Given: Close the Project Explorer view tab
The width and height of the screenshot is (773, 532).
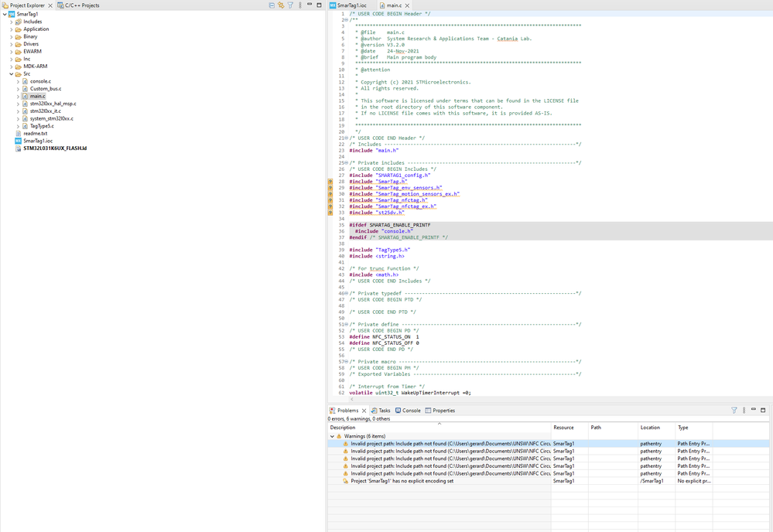Looking at the screenshot, I should coord(51,5).
